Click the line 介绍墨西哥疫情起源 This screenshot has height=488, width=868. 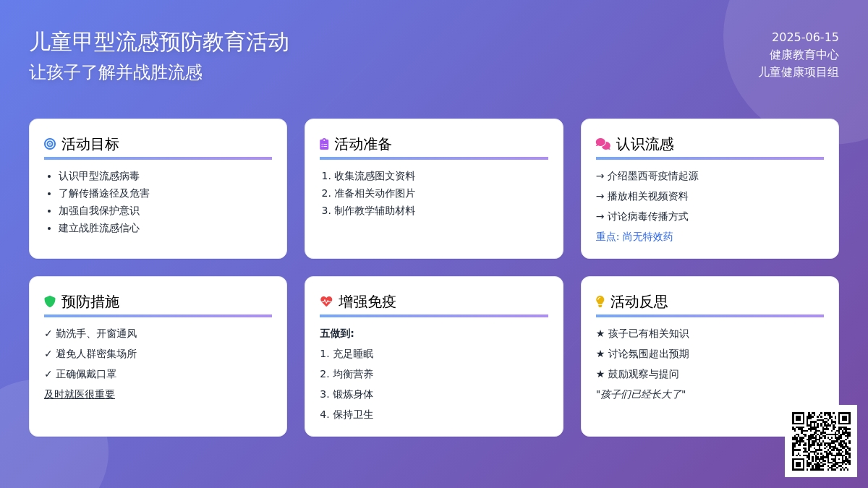coord(647,176)
